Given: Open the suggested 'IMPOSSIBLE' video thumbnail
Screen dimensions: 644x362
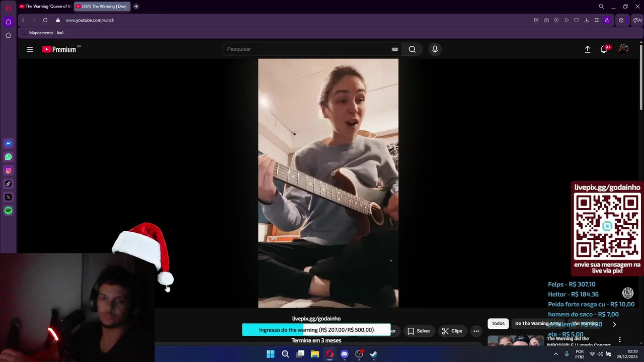Looking at the screenshot, I should (x=516, y=341).
